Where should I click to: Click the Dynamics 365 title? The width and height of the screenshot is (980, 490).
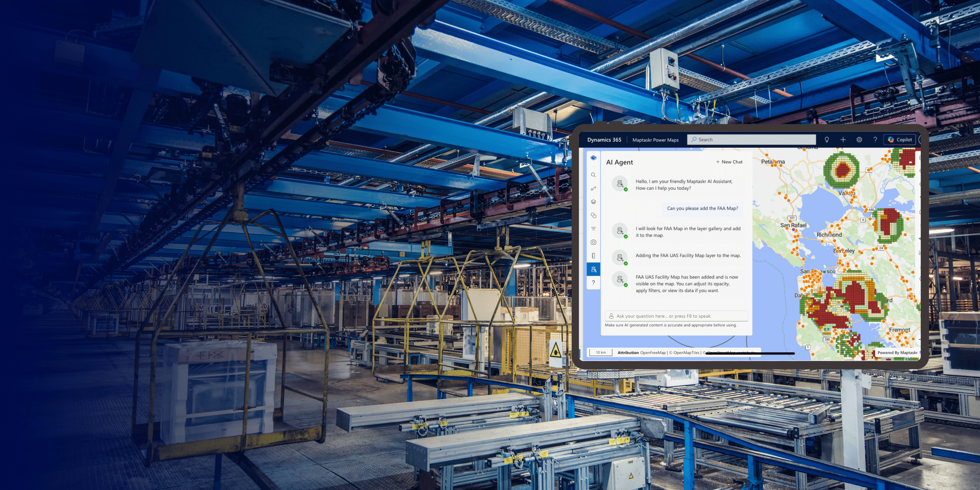pyautogui.click(x=604, y=140)
